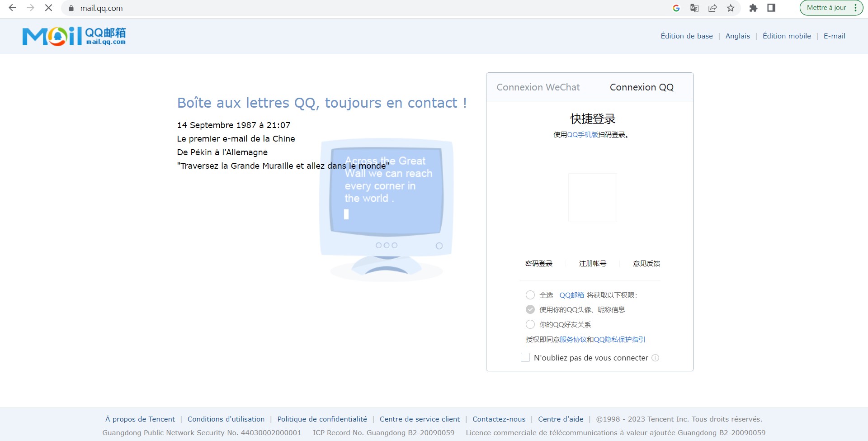Check the "N'oubliez pas de vous connecter" box

coord(525,357)
